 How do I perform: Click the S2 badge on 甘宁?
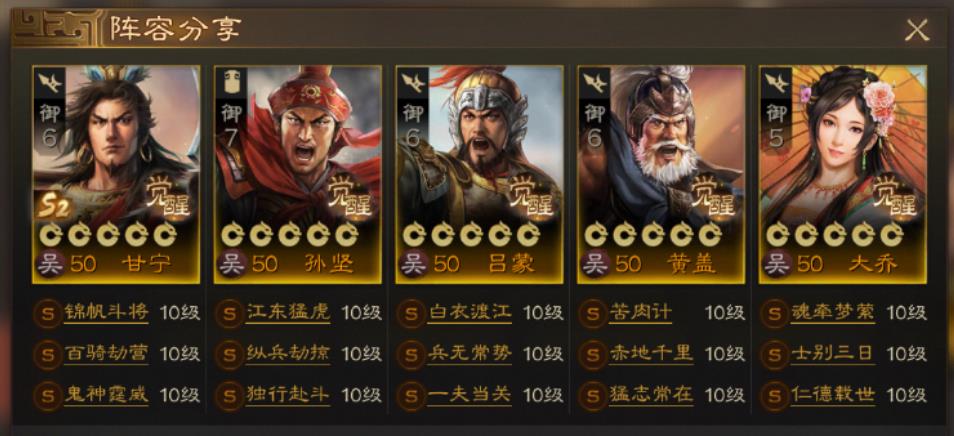54,207
